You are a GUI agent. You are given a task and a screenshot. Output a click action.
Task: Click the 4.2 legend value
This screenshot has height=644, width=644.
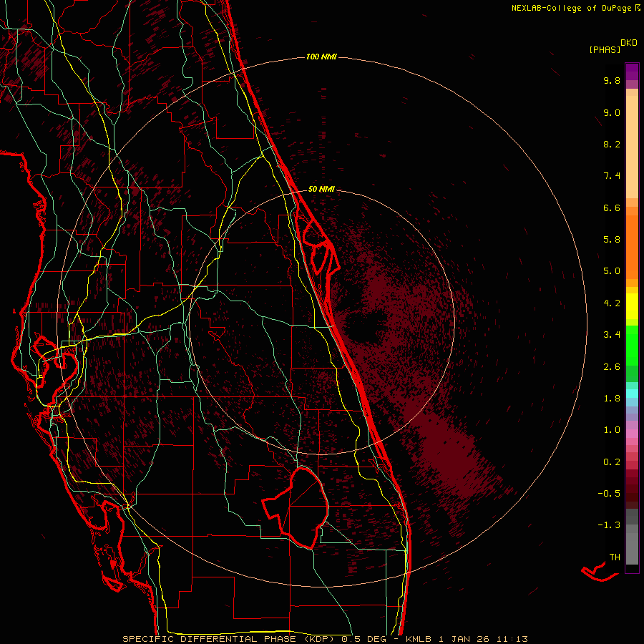pos(612,303)
